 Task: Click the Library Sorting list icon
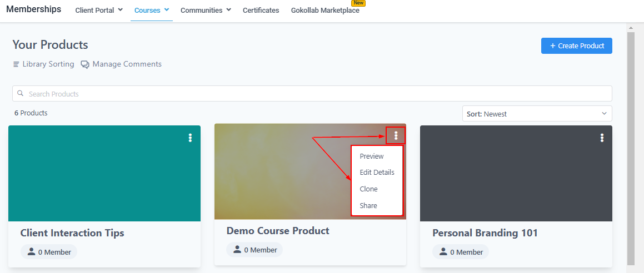click(16, 64)
